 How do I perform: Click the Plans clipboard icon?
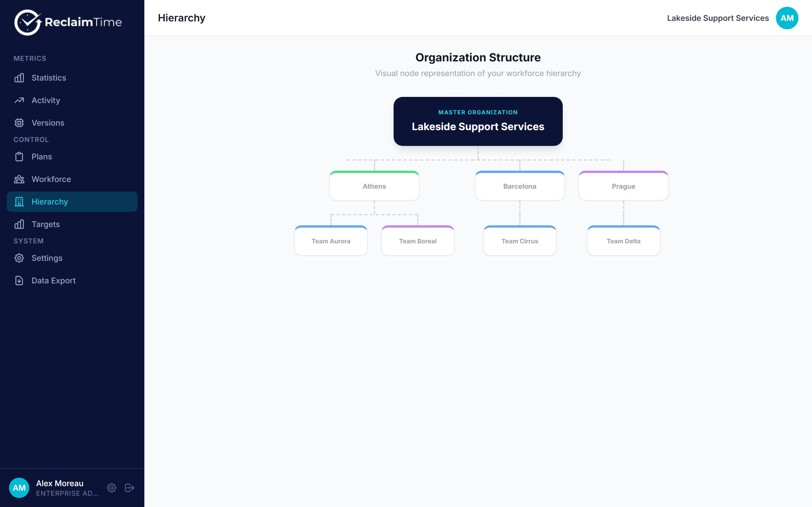19,157
